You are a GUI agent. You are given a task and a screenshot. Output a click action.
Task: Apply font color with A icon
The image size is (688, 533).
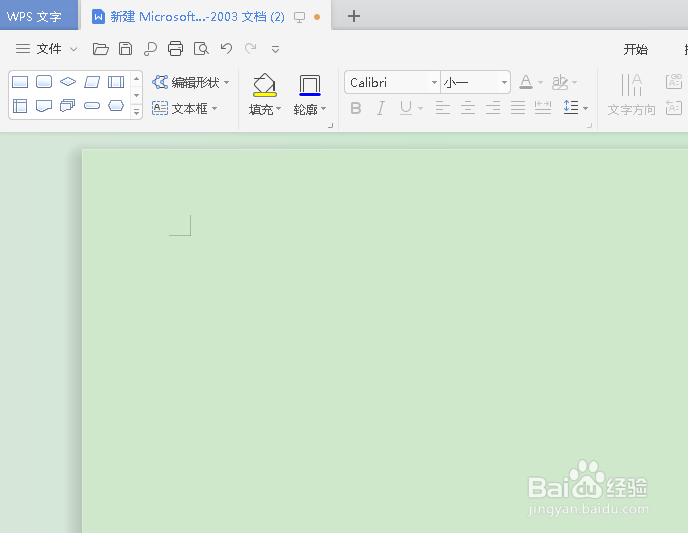(526, 82)
